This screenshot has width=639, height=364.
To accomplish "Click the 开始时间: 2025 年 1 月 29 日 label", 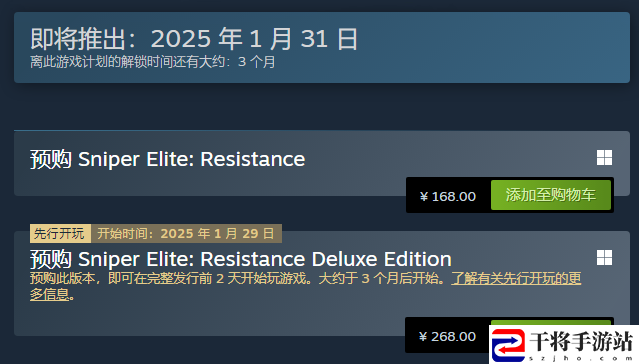I will pos(186,234).
